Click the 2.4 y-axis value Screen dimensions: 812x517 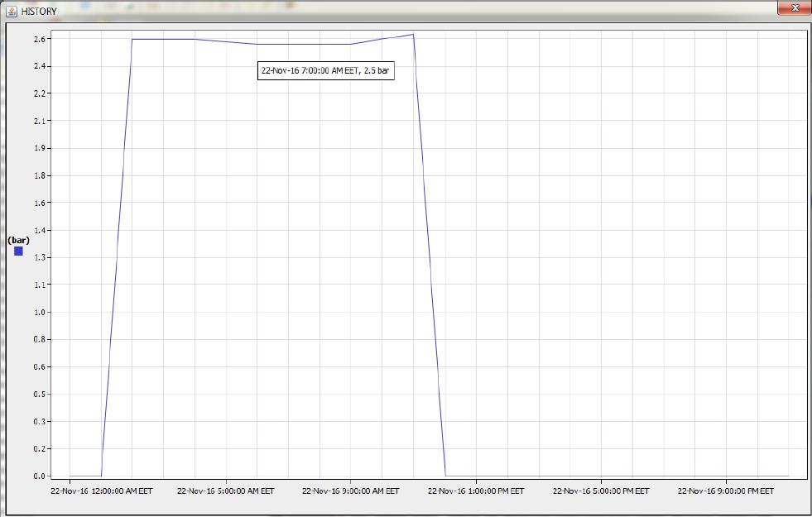40,66
